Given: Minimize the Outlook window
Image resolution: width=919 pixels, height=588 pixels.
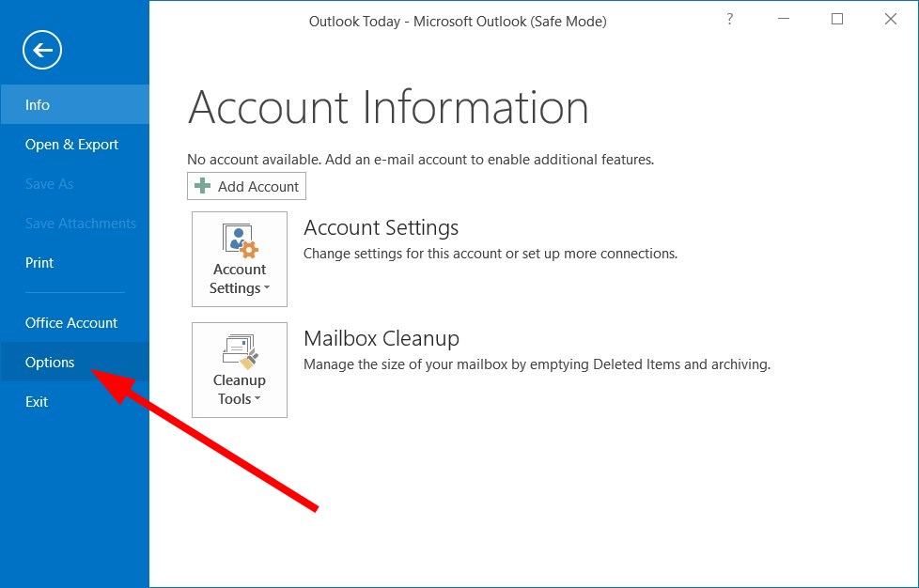Looking at the screenshot, I should point(783,19).
